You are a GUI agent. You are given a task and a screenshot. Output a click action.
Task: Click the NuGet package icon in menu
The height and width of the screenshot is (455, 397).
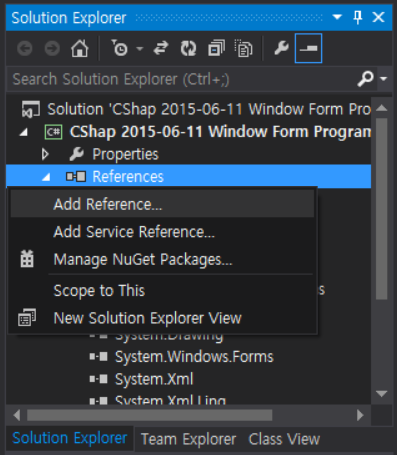click(x=27, y=259)
